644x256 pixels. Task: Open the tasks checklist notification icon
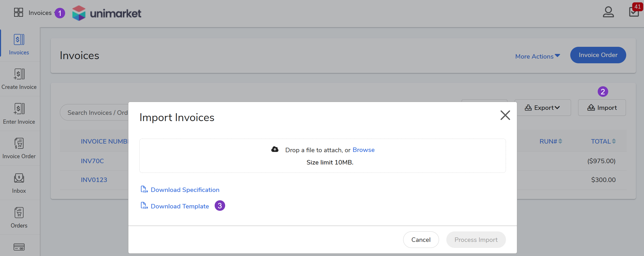pos(634,12)
